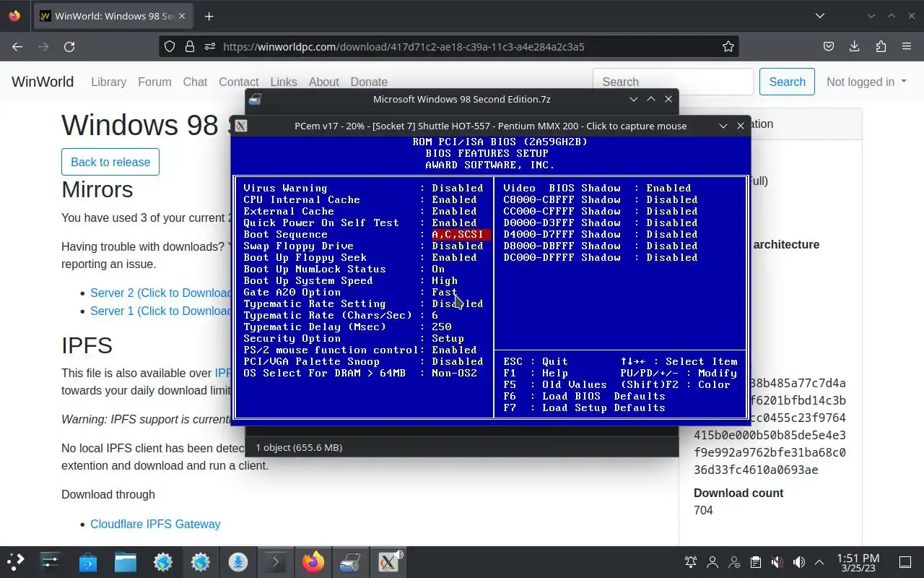Expand hidden system tray icons
Image resolution: width=924 pixels, height=578 pixels.
[819, 562]
